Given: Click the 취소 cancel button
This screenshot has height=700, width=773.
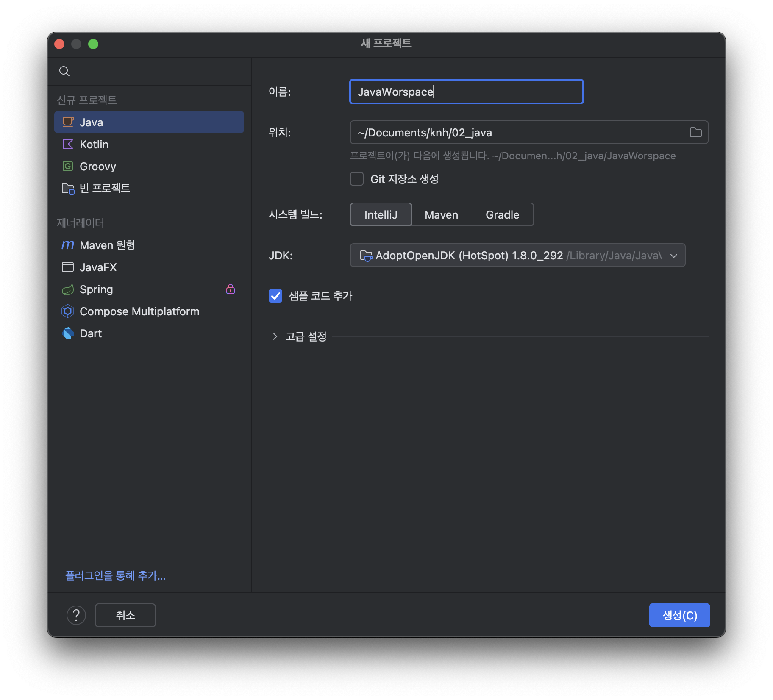Looking at the screenshot, I should pyautogui.click(x=125, y=615).
